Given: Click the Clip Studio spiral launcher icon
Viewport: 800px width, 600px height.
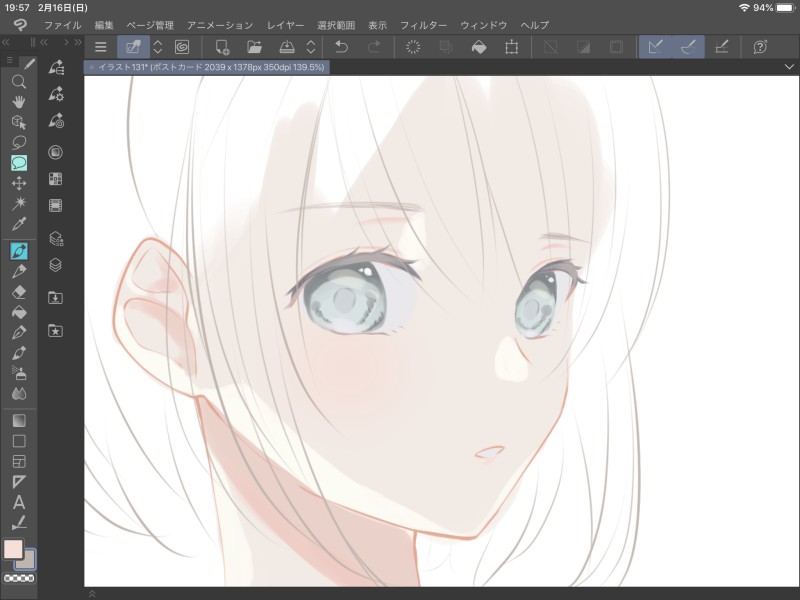Looking at the screenshot, I should tap(182, 47).
